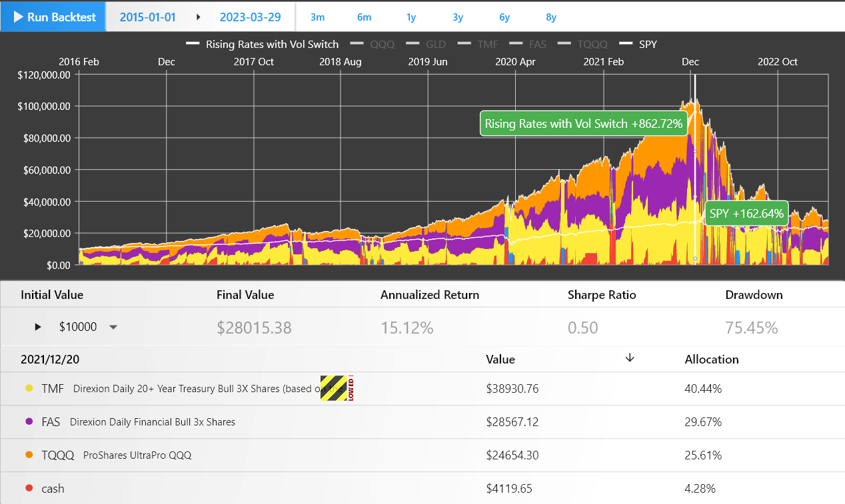Select the 6m time range
Viewport: 845px width, 504px height.
(364, 17)
